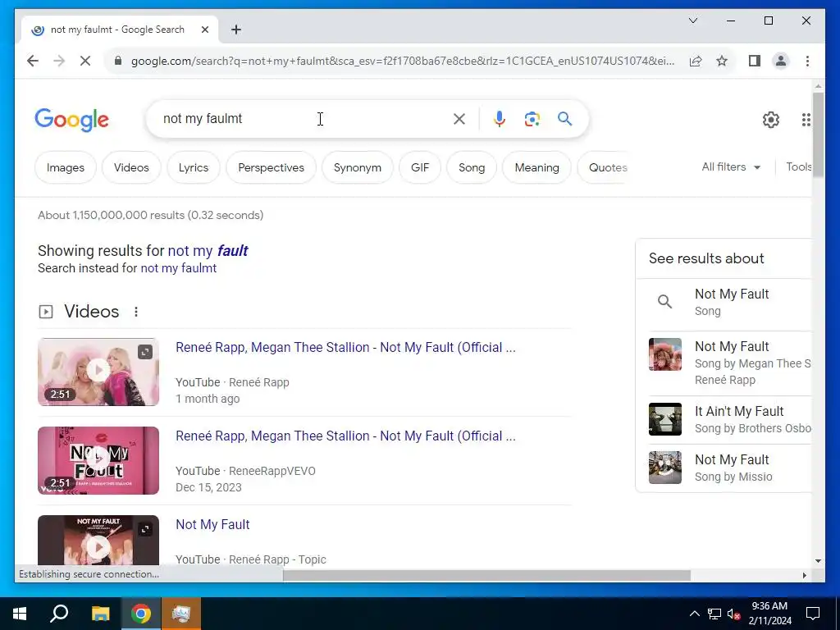Select the Synonym filter chip
The height and width of the screenshot is (630, 840).
click(358, 167)
